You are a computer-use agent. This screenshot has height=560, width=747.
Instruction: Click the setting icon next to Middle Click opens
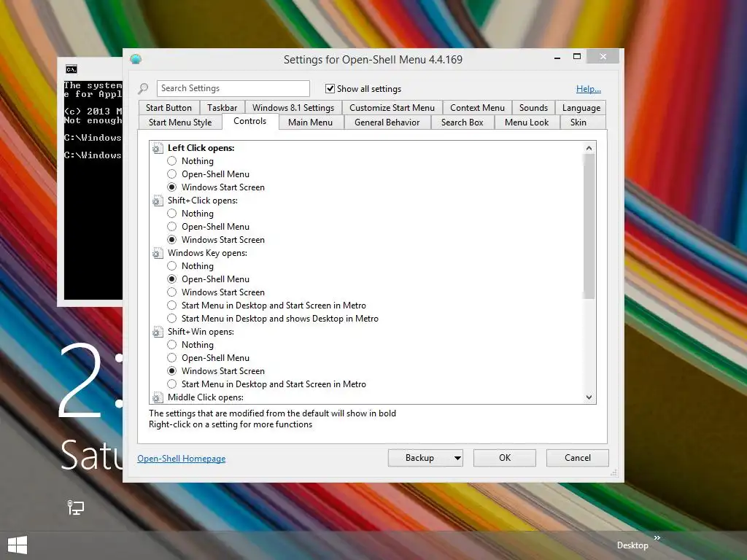point(158,397)
